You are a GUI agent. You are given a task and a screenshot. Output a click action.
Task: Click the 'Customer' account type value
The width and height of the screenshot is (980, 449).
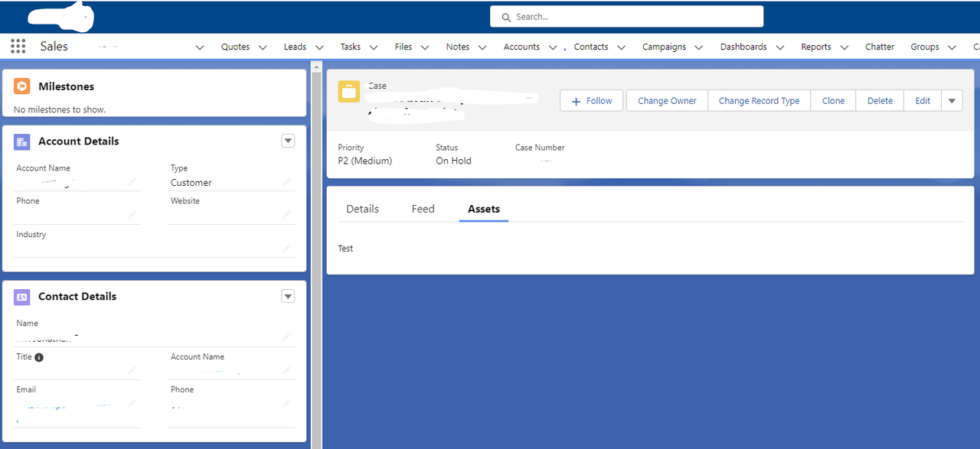click(x=191, y=183)
